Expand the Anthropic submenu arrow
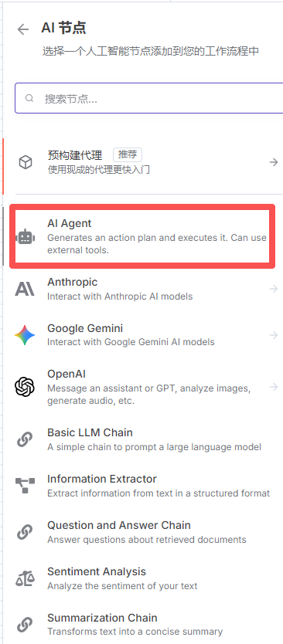283x644 pixels. [x=274, y=289]
